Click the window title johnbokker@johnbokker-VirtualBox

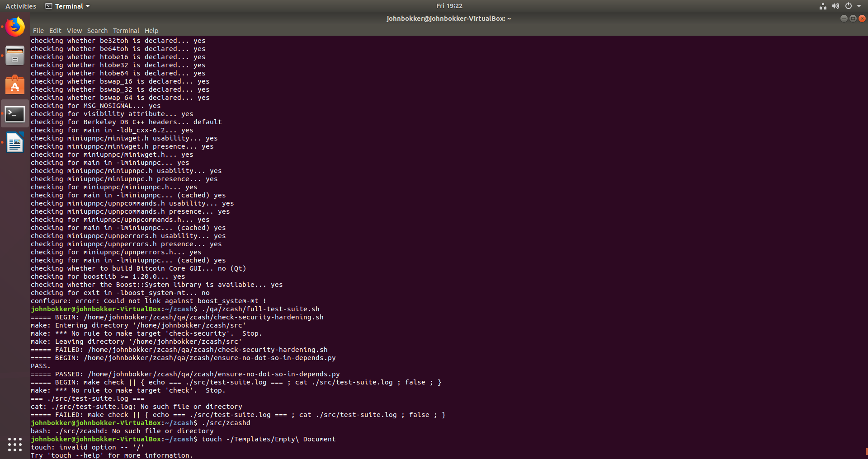(x=449, y=19)
